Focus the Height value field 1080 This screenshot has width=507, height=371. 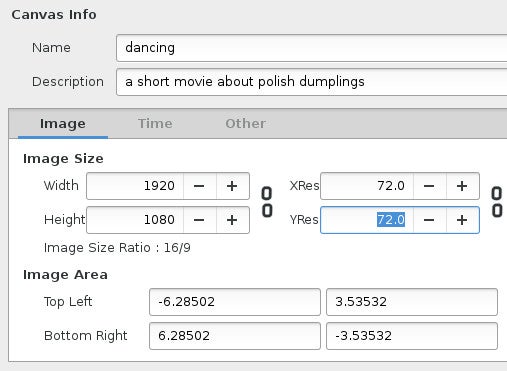coord(135,220)
